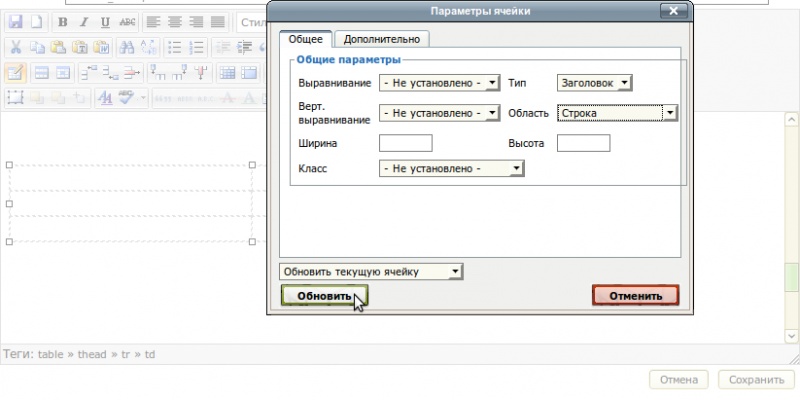
Task: Select the 'tr' element in tag path
Action: tap(126, 354)
